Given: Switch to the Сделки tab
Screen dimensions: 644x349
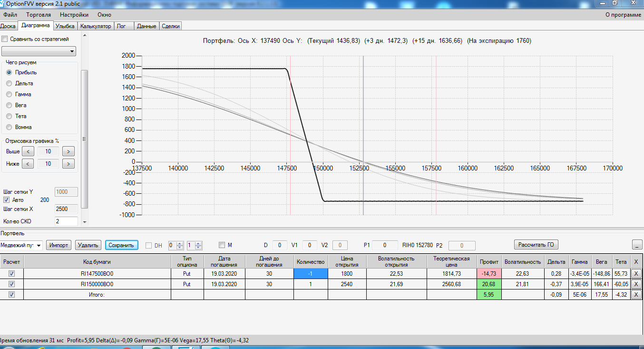Looking at the screenshot, I should [171, 26].
